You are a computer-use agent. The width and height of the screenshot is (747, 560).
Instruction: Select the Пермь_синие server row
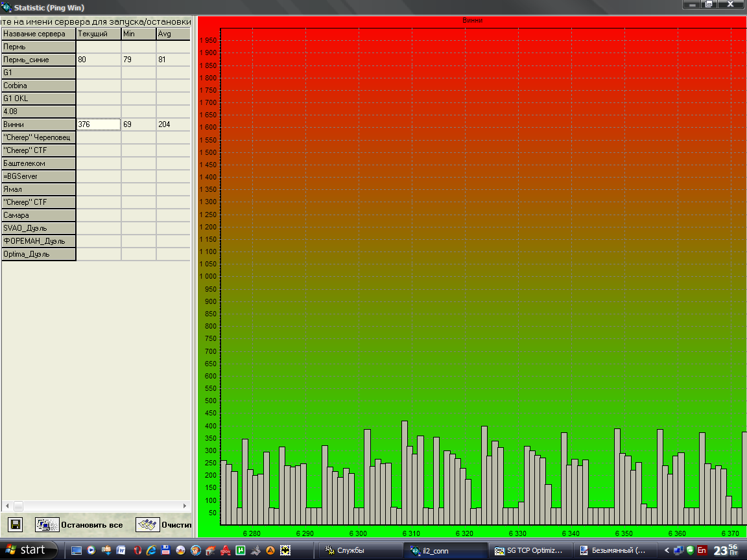tap(39, 60)
